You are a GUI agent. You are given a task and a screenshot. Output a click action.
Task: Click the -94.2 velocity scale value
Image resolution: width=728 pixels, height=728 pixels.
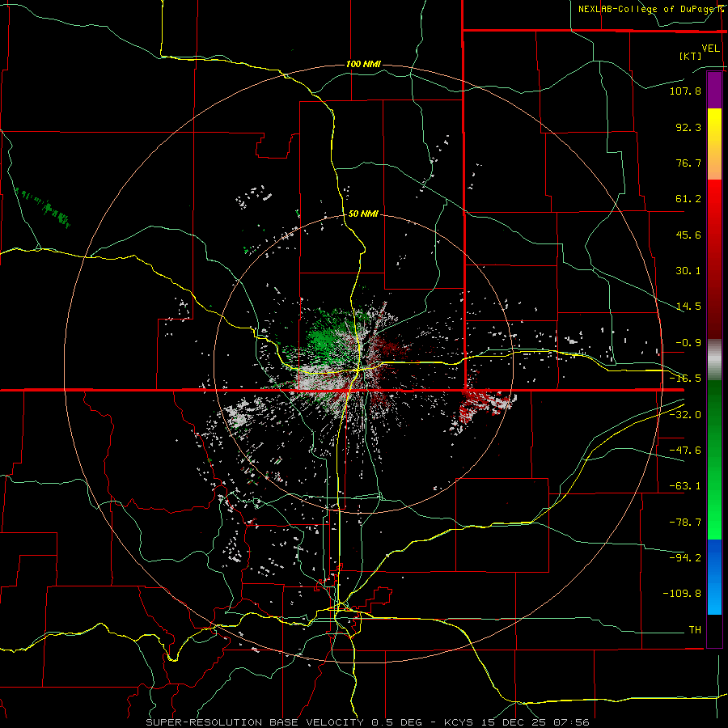point(685,557)
